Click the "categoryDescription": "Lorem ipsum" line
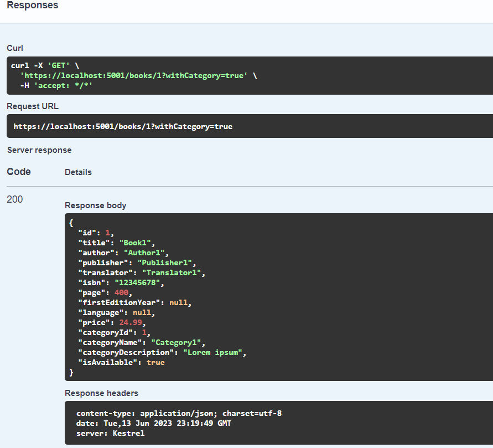This screenshot has width=493, height=448. [162, 352]
